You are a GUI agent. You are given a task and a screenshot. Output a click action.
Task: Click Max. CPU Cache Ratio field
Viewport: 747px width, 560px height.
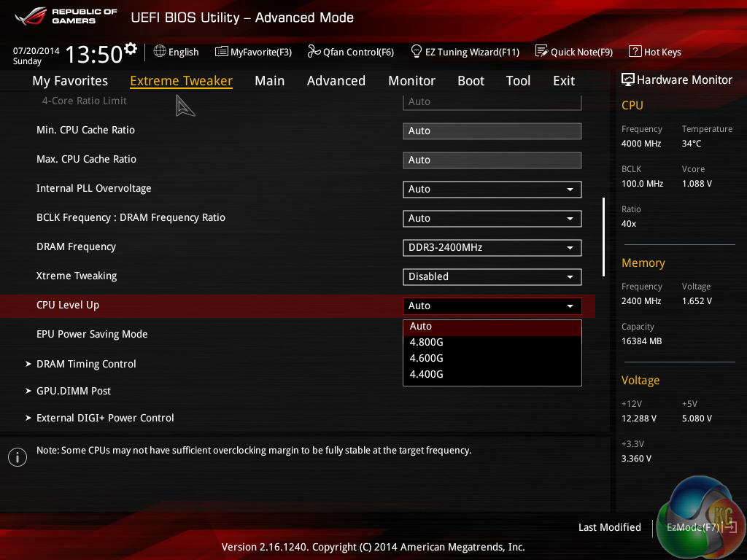(492, 160)
